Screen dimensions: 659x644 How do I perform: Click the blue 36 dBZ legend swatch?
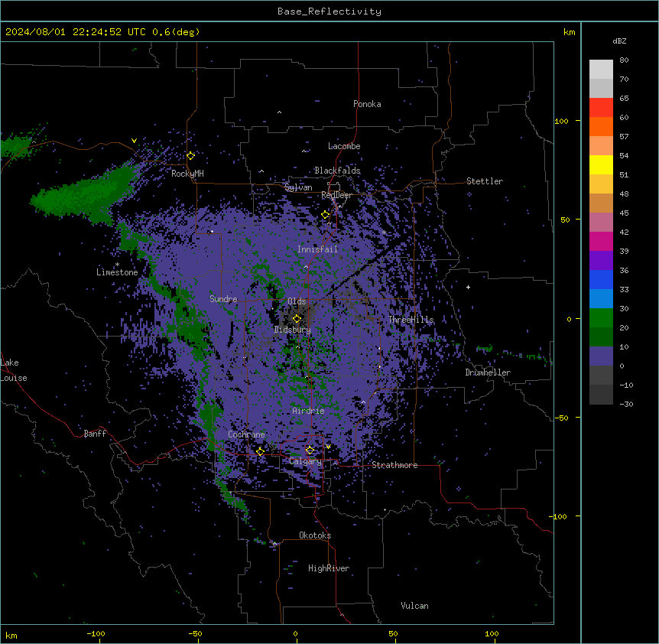tap(601, 279)
